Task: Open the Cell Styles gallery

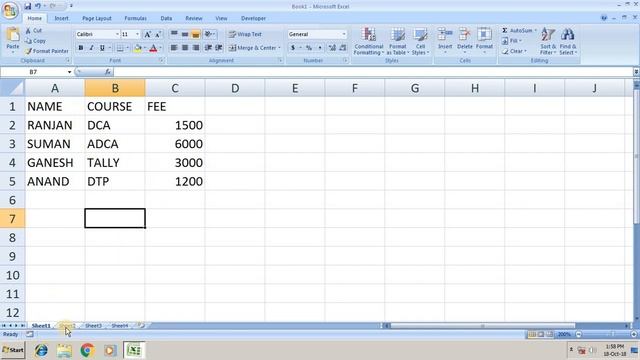Action: pyautogui.click(x=420, y=41)
